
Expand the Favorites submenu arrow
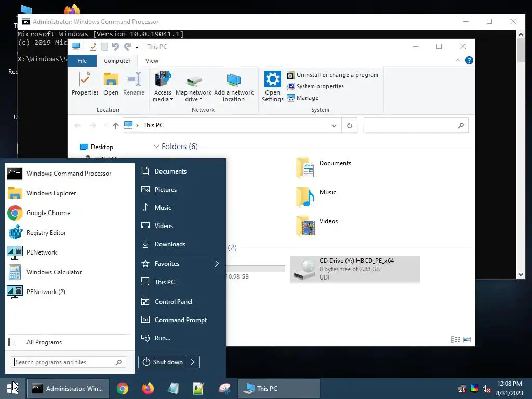(x=217, y=263)
